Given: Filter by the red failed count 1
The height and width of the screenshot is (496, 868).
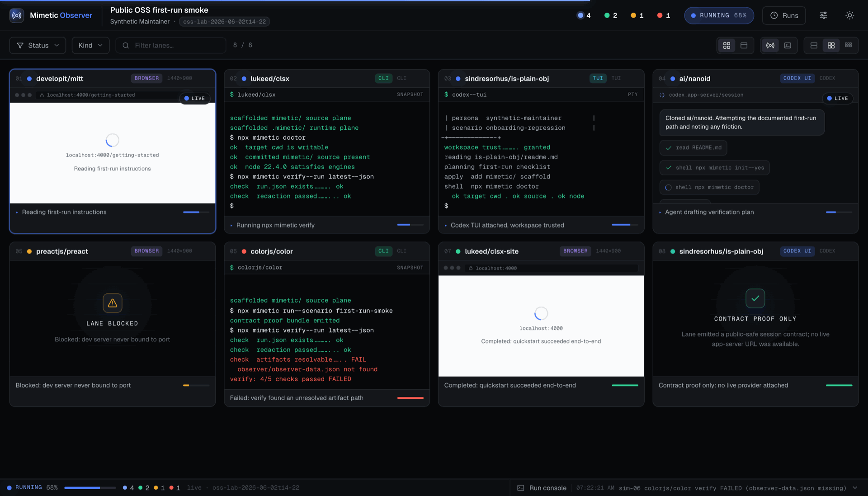Looking at the screenshot, I should (x=664, y=15).
